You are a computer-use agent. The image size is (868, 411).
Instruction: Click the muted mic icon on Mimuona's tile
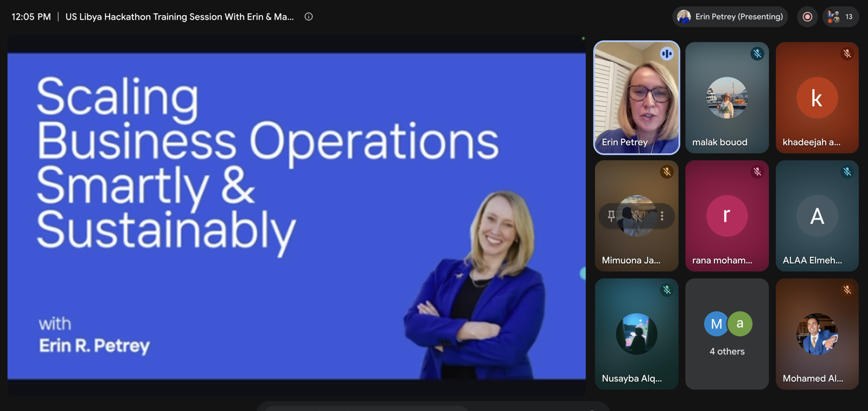pos(667,172)
